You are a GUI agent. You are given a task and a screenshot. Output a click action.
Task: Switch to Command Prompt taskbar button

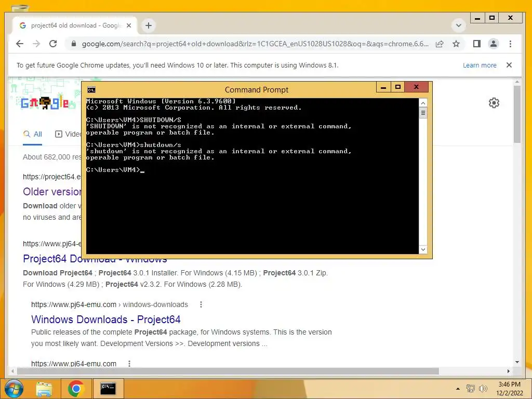[x=108, y=389]
